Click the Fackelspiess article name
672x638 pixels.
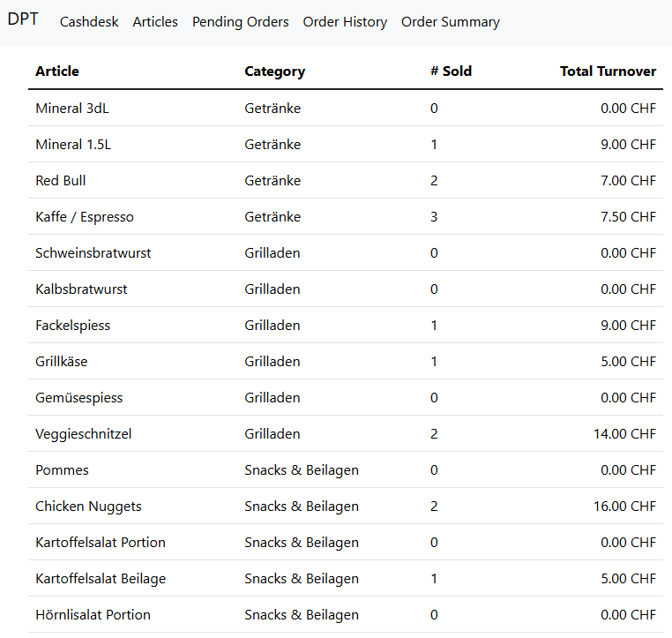tap(73, 326)
